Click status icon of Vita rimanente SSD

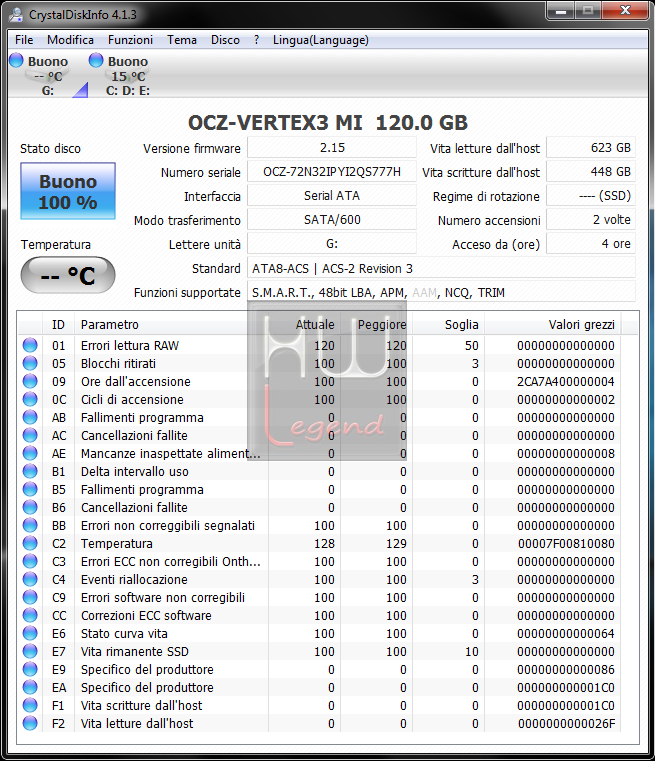(30, 651)
